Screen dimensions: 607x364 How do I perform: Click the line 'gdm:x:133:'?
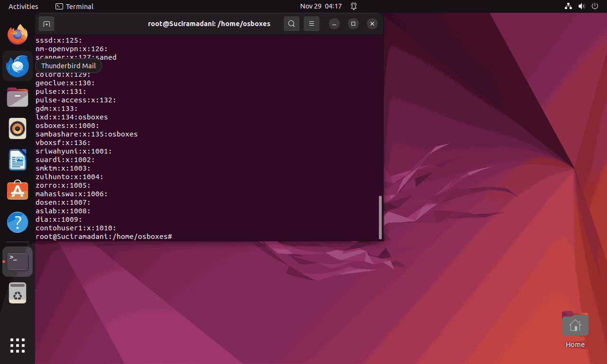tap(57, 109)
